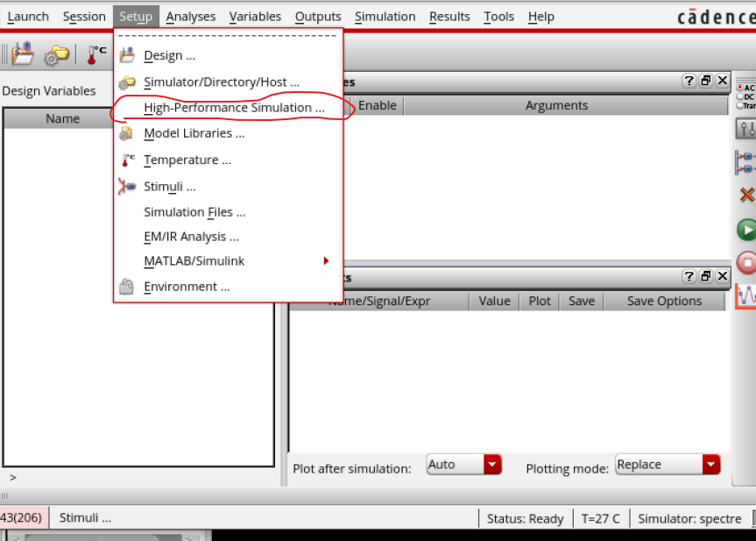The image size is (756, 541).
Task: Click the orange X delete icon
Action: click(x=747, y=195)
